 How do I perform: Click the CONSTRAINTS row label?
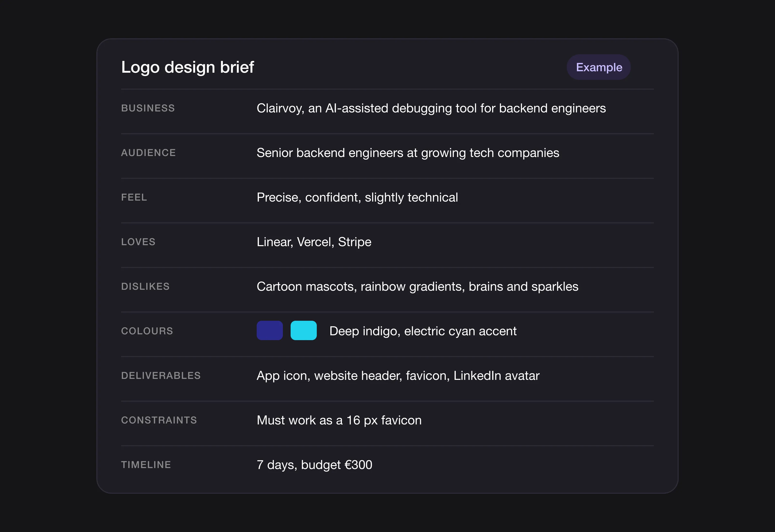pyautogui.click(x=159, y=420)
